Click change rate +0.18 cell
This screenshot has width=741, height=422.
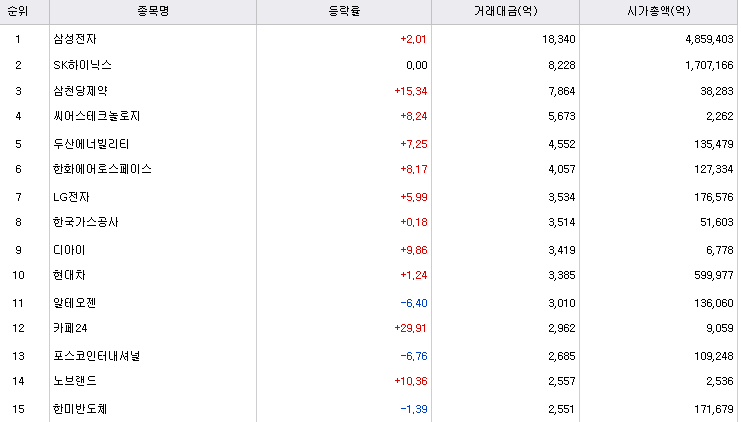[x=414, y=222]
